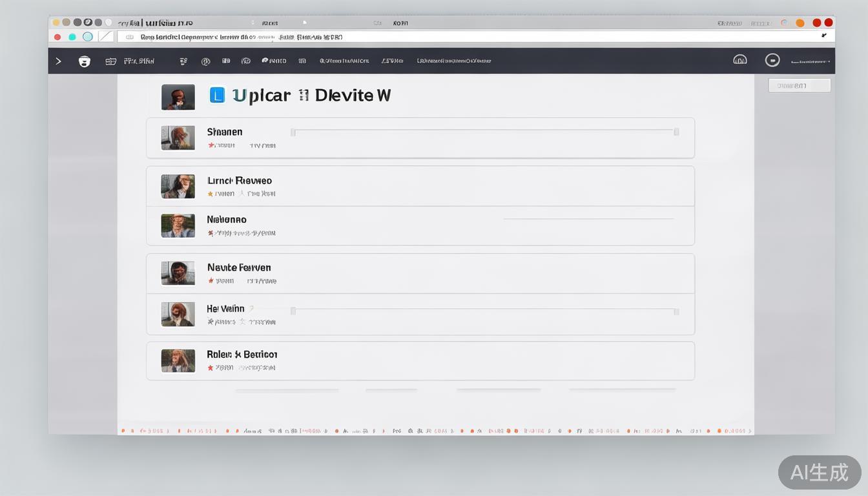This screenshot has width=868, height=496.
Task: Click the slider track in the Sinanen row
Action: 484,131
